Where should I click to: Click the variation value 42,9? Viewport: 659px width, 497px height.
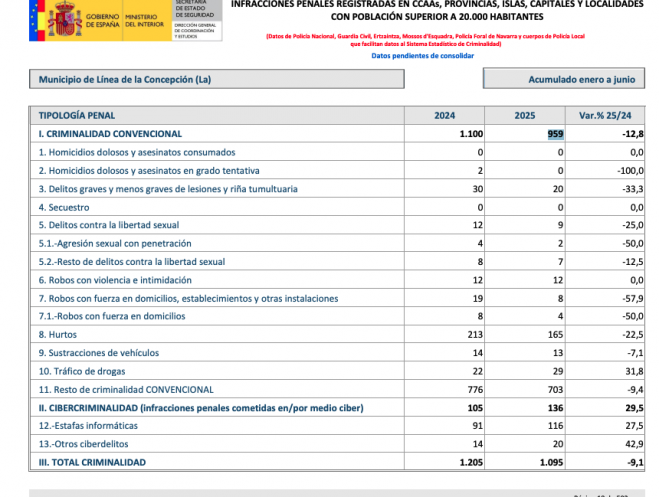tap(634, 444)
